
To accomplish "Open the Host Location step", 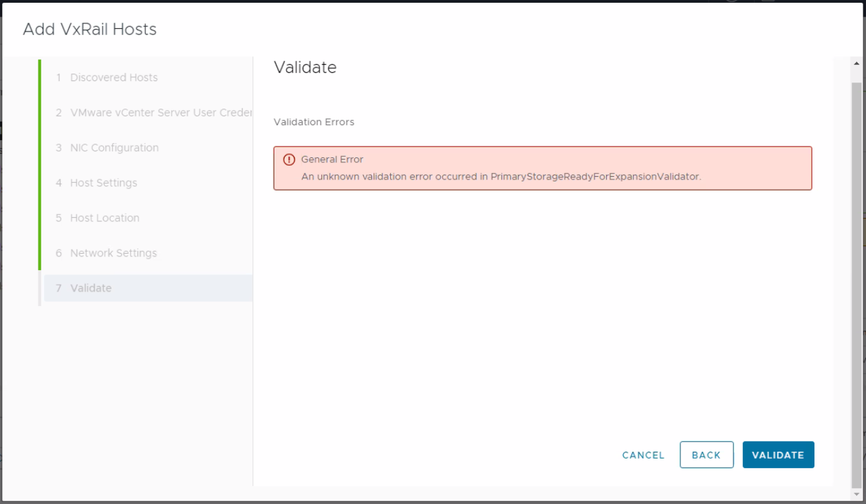I will pos(105,217).
